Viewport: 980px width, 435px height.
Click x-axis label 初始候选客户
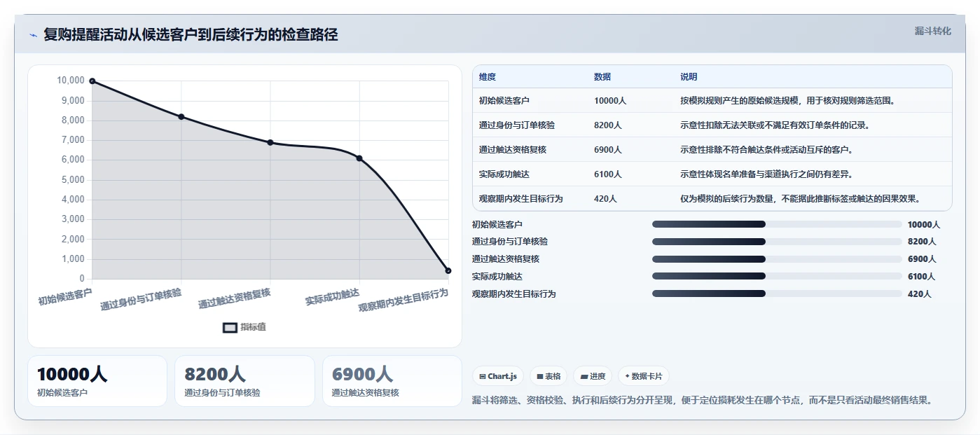tap(65, 296)
